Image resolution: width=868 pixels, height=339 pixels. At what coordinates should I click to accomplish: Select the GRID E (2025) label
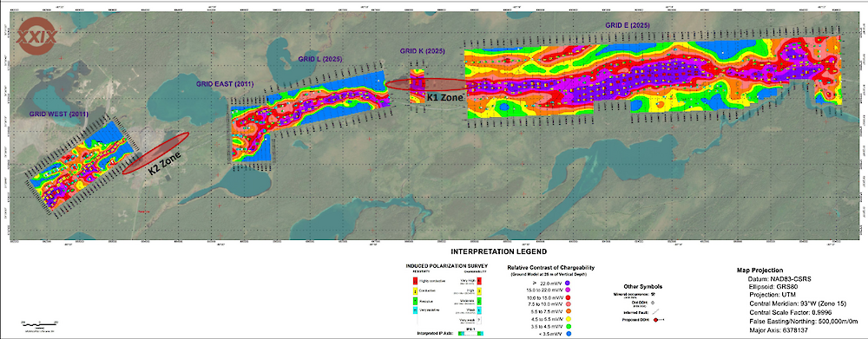628,25
